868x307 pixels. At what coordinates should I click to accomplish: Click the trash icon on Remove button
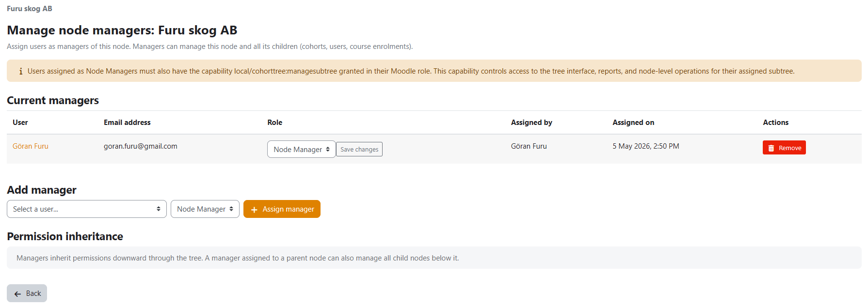coord(771,148)
